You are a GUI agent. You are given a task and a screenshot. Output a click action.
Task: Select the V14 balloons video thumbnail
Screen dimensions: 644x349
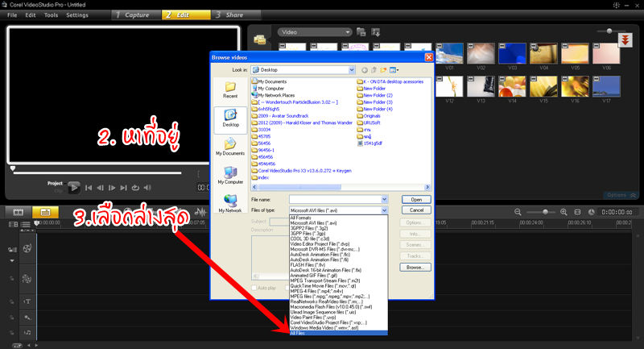click(x=512, y=86)
